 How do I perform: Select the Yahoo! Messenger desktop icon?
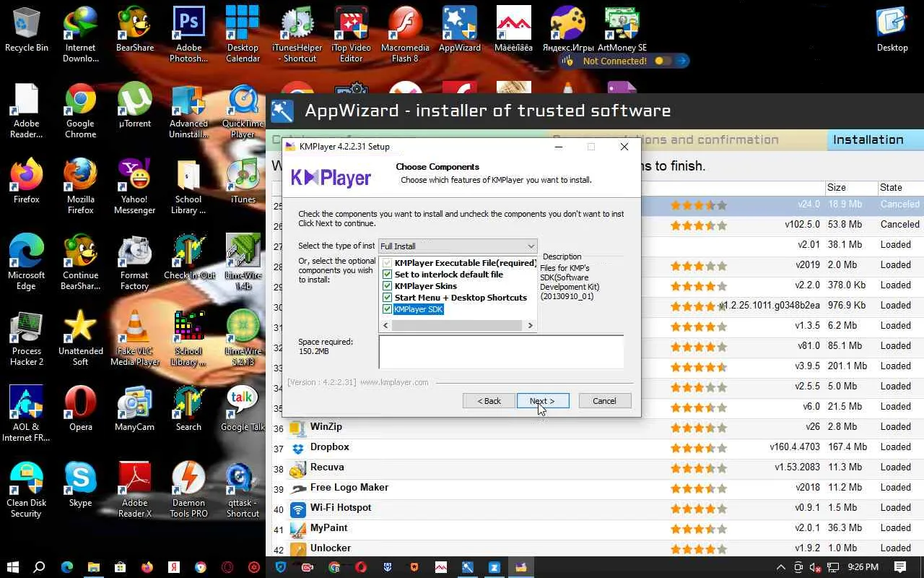pyautogui.click(x=135, y=186)
